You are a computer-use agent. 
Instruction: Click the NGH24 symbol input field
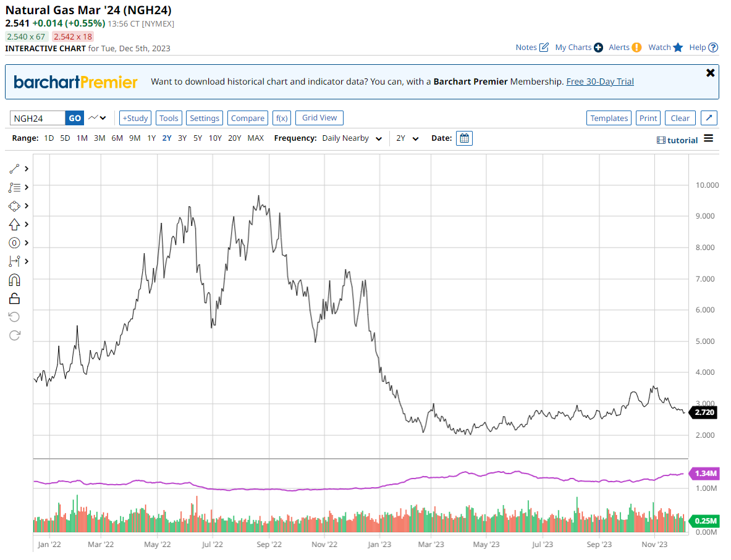tap(38, 118)
